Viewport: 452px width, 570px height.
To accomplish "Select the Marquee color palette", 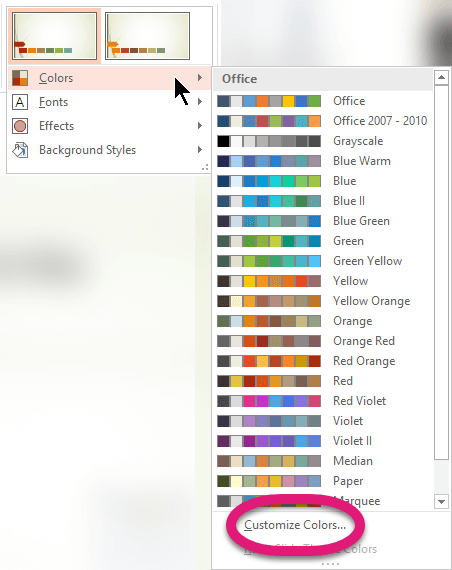I will click(323, 501).
